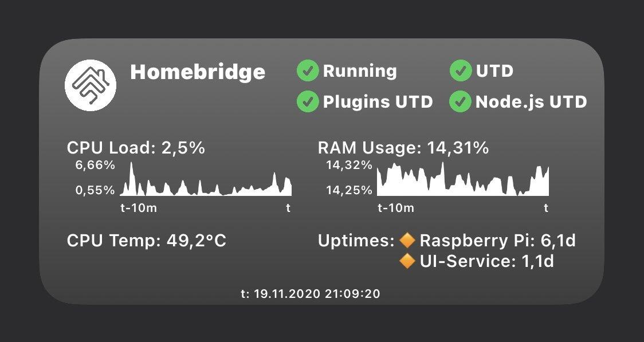Click the Raspberry Pi uptime value 6,1d
The image size is (644, 342).
pyautogui.click(x=558, y=241)
